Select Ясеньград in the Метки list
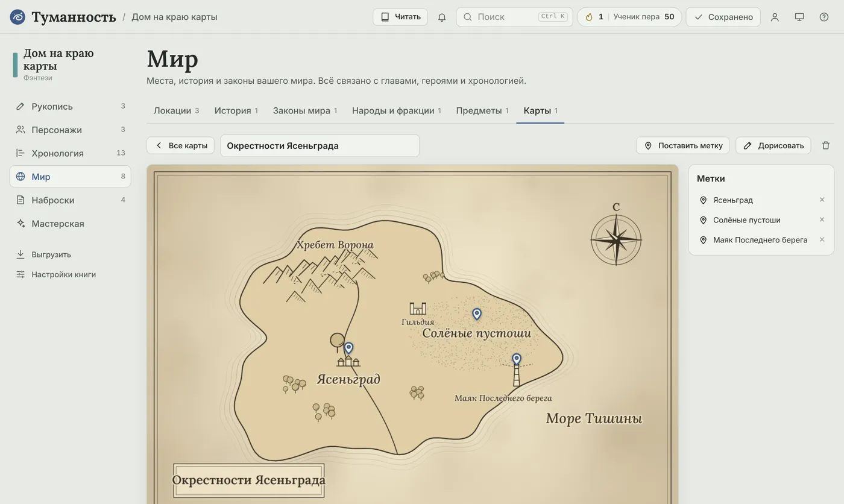 tap(733, 200)
